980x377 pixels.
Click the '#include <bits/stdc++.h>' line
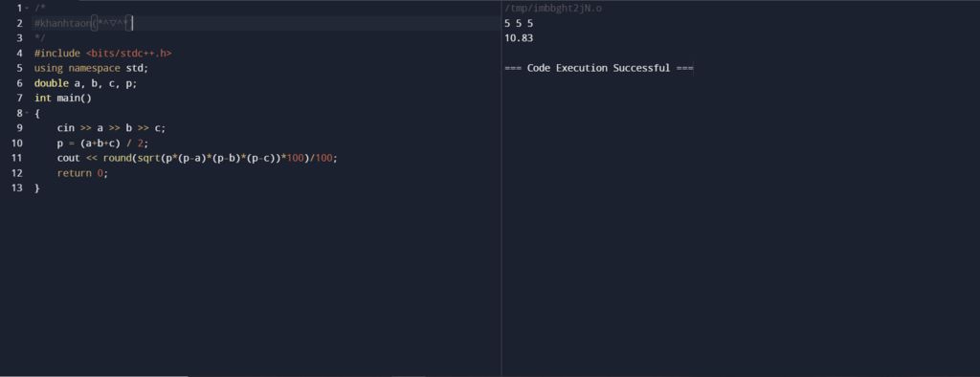[x=103, y=54]
